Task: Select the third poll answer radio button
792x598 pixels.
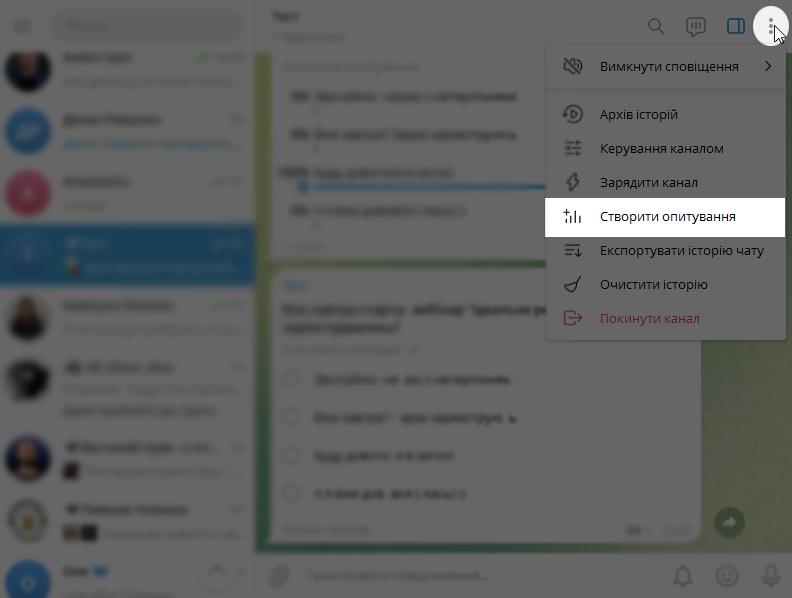Action: click(x=291, y=456)
